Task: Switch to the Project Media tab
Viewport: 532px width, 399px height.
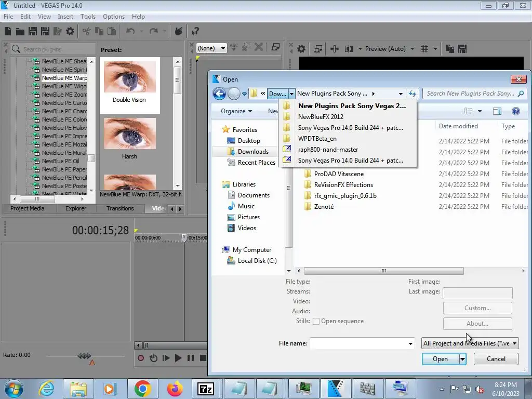Action: [x=27, y=208]
